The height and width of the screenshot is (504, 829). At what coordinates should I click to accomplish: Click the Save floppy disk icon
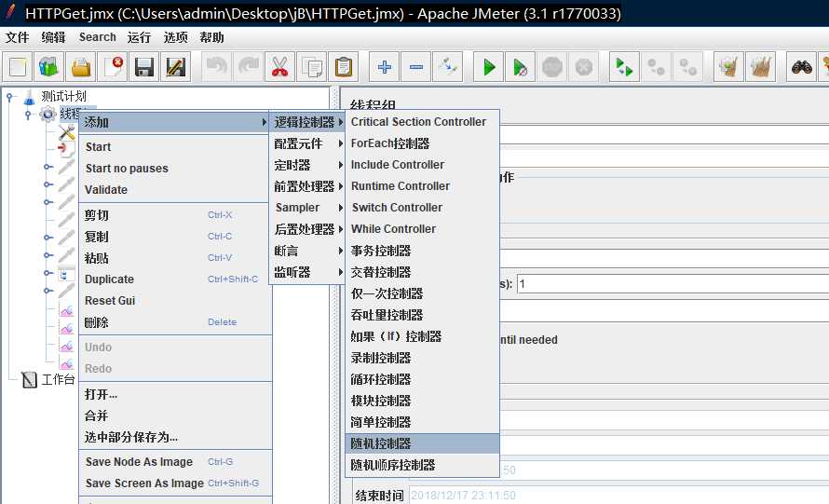pyautogui.click(x=143, y=67)
